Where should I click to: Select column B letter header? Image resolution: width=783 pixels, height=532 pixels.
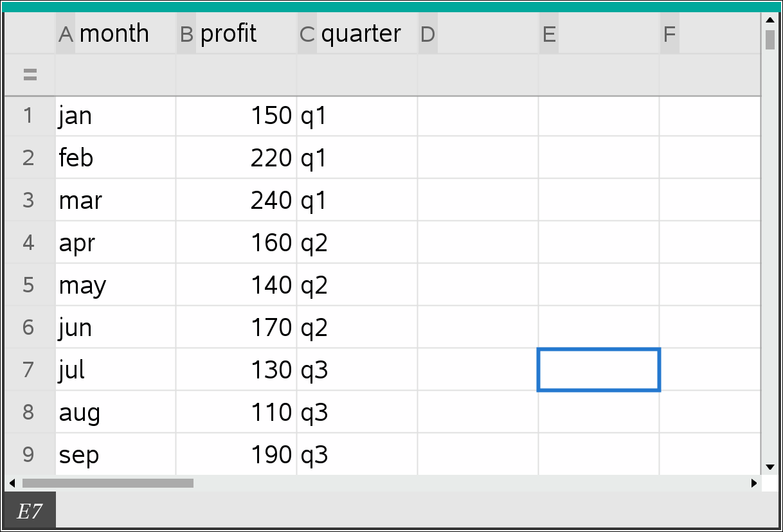click(x=186, y=34)
